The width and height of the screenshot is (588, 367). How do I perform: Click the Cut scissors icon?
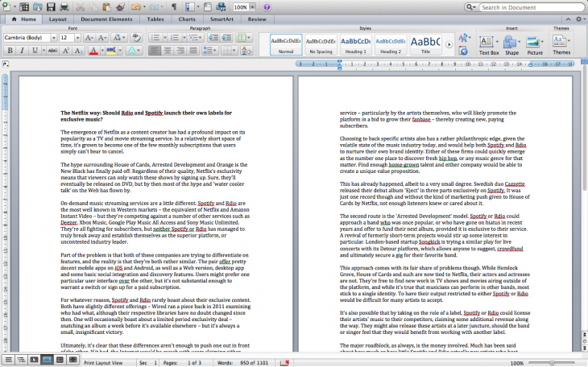point(80,6)
